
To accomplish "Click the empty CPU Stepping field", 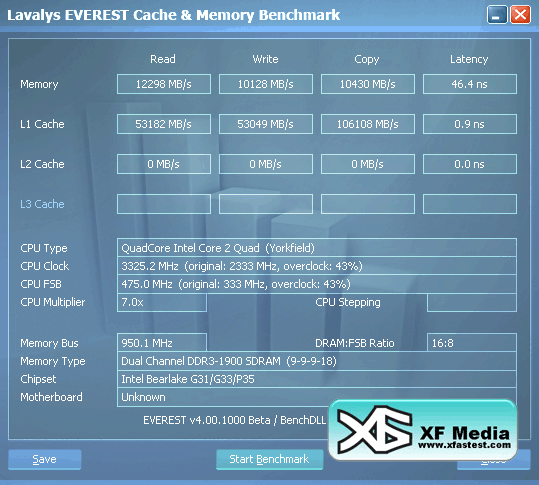I will pos(472,302).
